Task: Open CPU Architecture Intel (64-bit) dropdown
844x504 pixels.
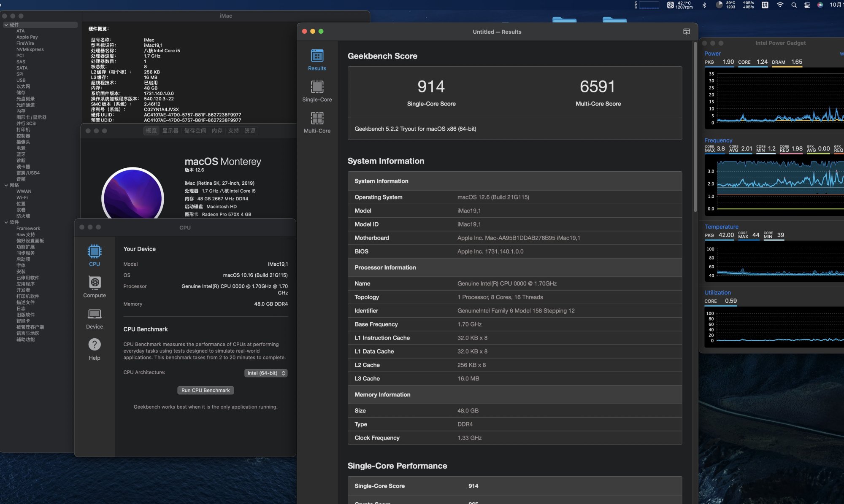Action: (x=266, y=373)
